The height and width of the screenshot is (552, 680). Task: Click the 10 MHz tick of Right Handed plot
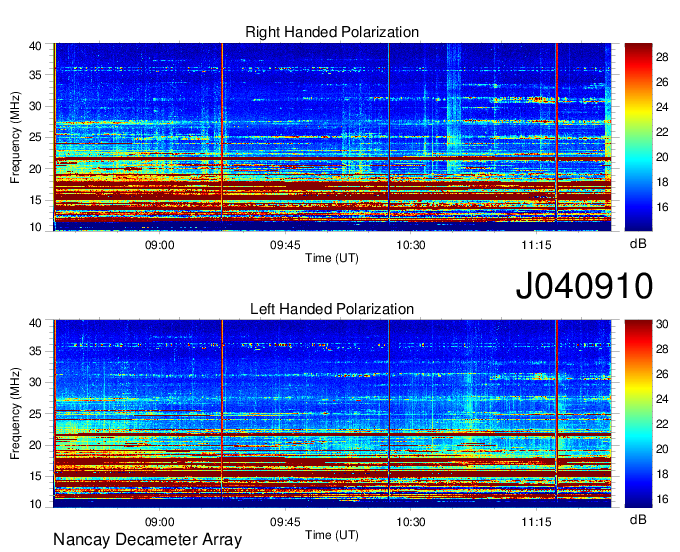click(x=35, y=227)
